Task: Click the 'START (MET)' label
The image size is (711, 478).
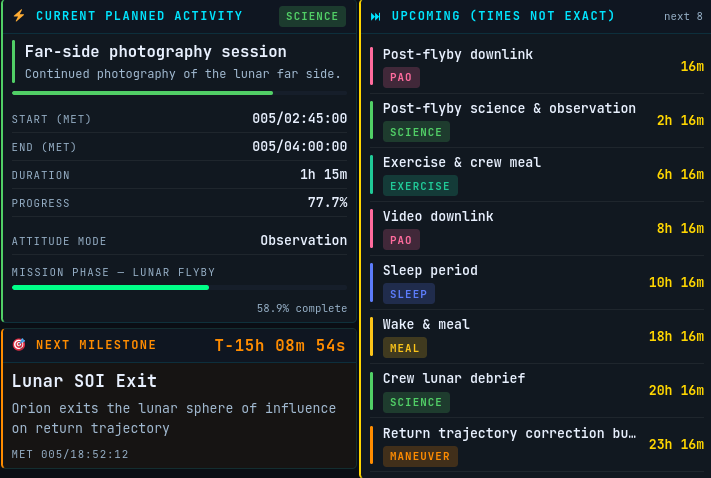Action: coord(51,119)
